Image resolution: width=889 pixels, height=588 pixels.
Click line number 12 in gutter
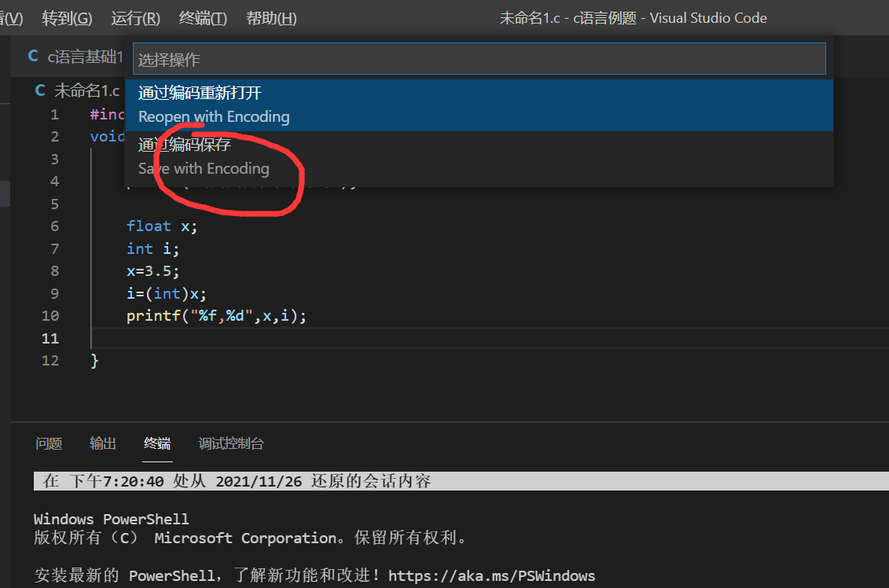click(x=50, y=361)
